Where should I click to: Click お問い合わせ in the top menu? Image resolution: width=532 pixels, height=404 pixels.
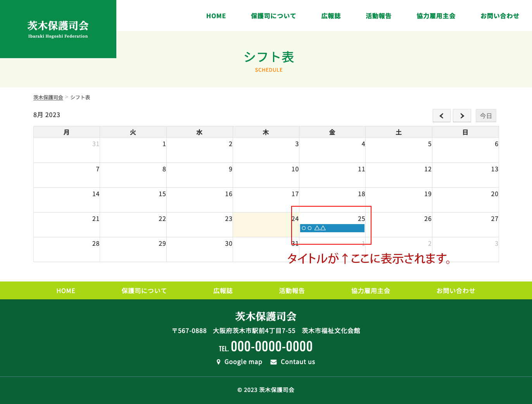(499, 16)
